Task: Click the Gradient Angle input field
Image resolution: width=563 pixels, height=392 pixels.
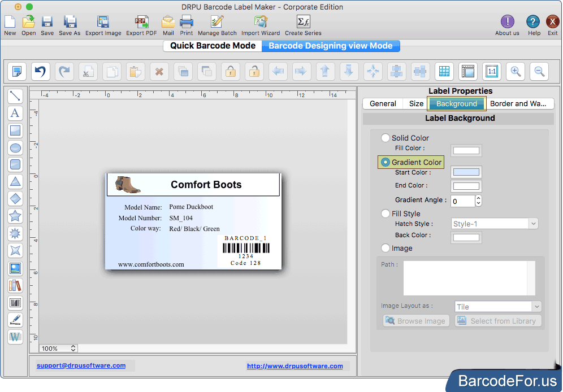Action: (463, 201)
